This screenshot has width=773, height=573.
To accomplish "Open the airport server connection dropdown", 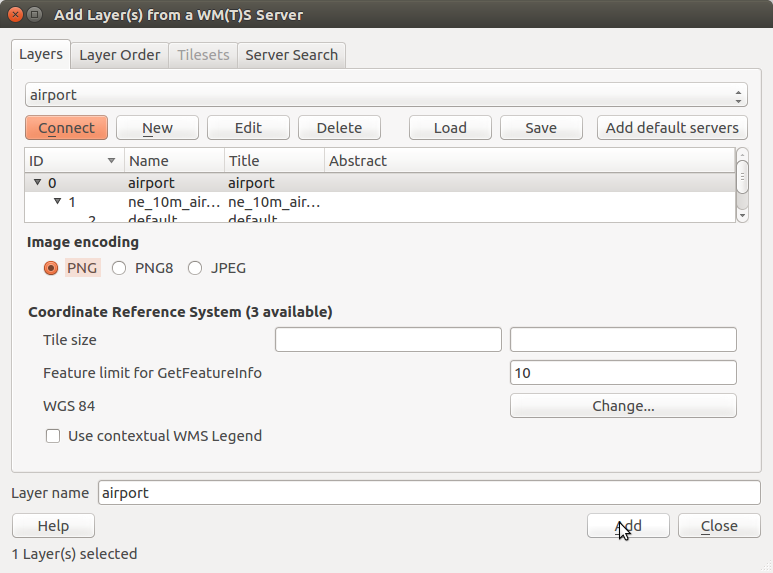I will (386, 95).
